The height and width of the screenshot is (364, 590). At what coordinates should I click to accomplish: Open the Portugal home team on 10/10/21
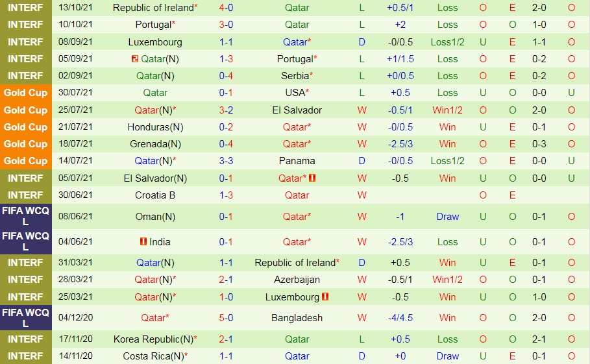[154, 25]
